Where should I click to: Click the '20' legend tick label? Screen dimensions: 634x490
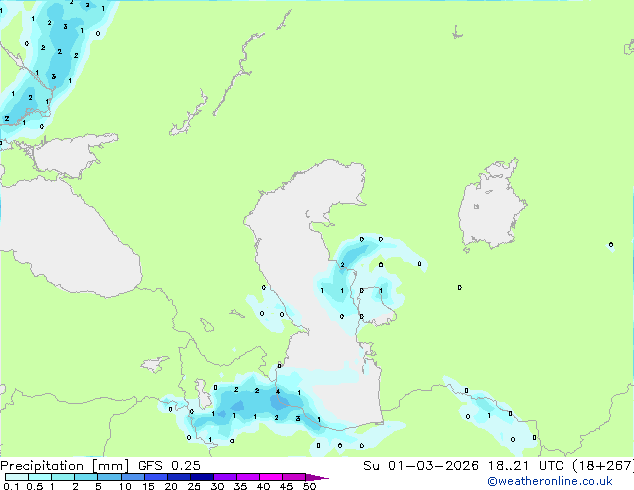[x=171, y=486]
